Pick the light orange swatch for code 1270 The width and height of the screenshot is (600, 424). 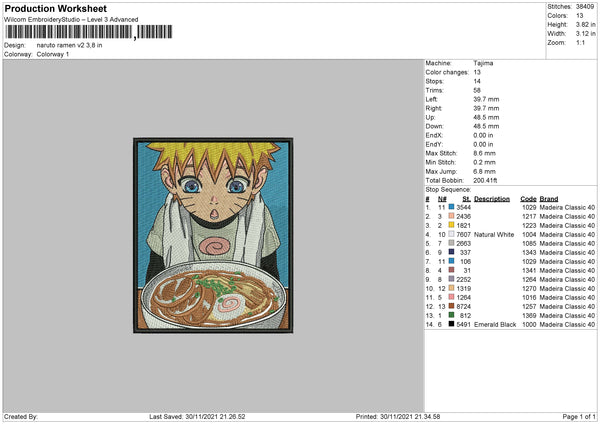coord(452,288)
